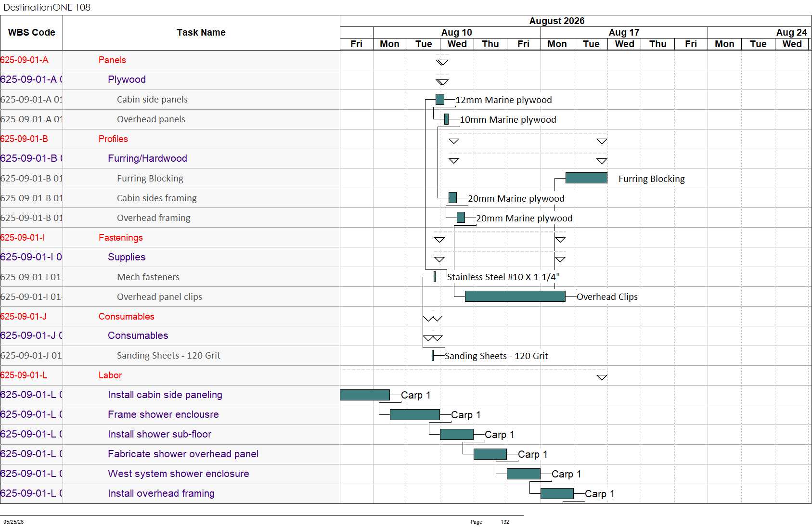Click the Frame shower enclousre Gantt bar
The width and height of the screenshot is (812, 528).
tap(415, 415)
